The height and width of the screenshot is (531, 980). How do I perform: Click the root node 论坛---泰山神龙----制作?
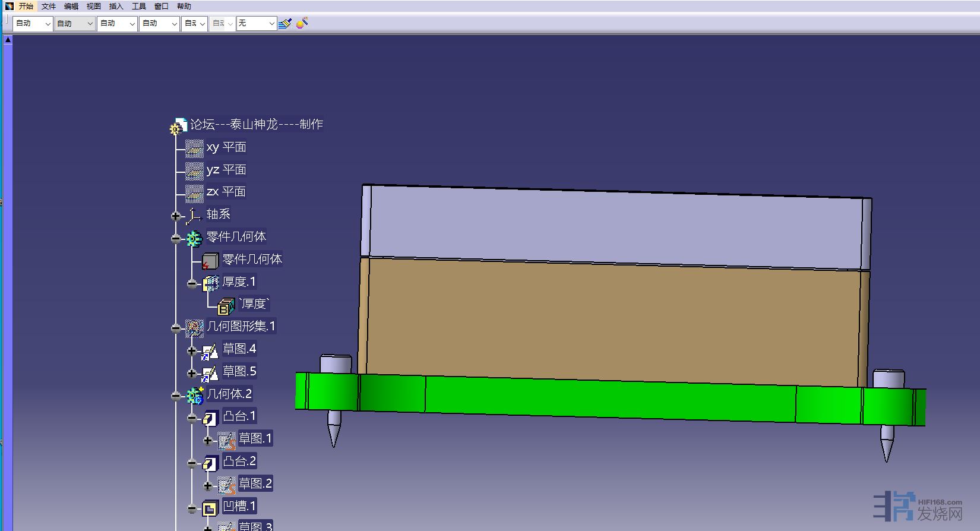257,125
